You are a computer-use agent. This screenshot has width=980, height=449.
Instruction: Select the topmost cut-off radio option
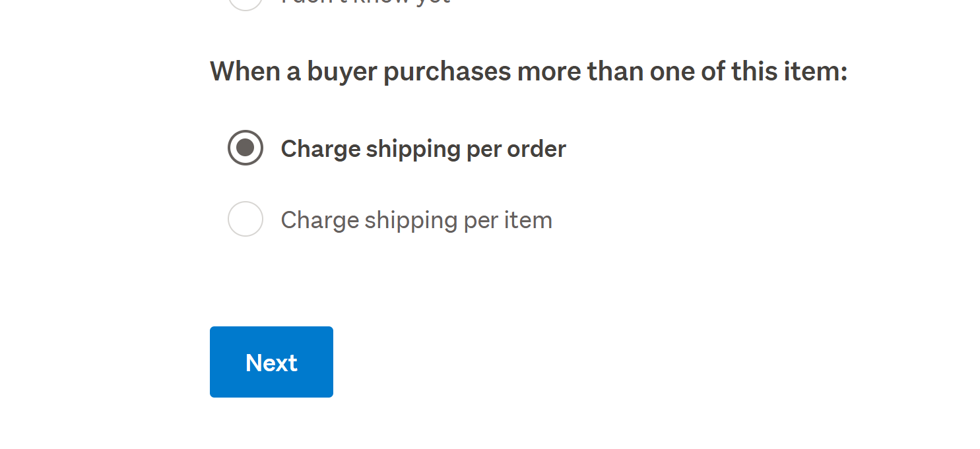[x=245, y=3]
